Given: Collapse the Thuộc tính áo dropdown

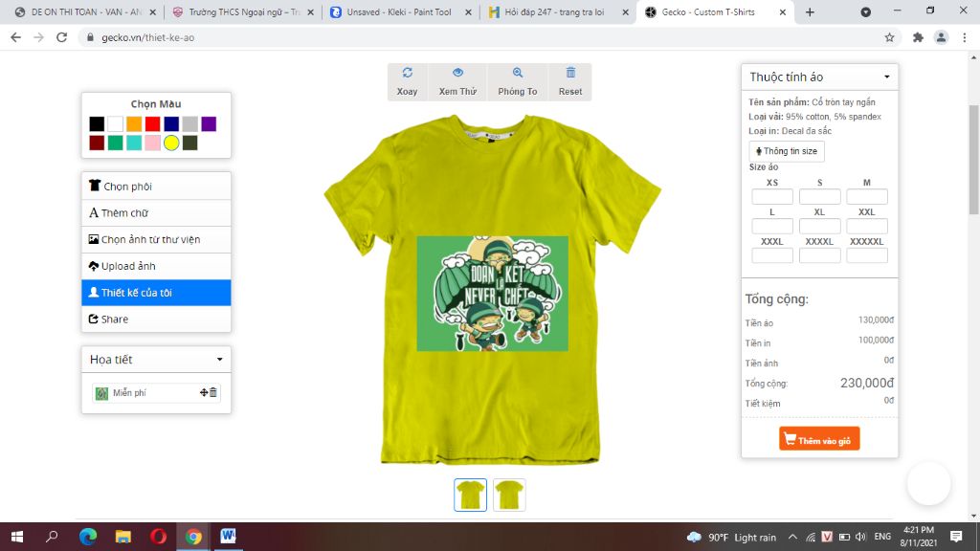Looking at the screenshot, I should pos(887,77).
